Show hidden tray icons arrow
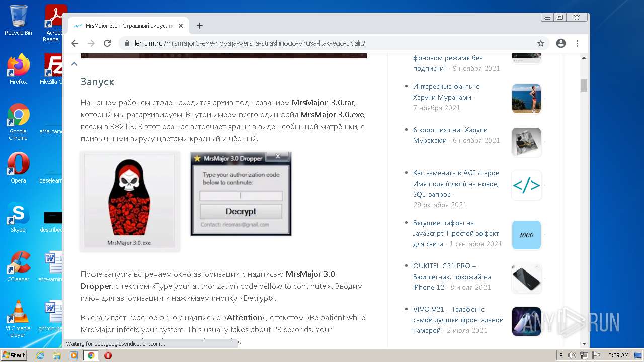Image resolution: width=644 pixels, height=362 pixels. (x=561, y=355)
